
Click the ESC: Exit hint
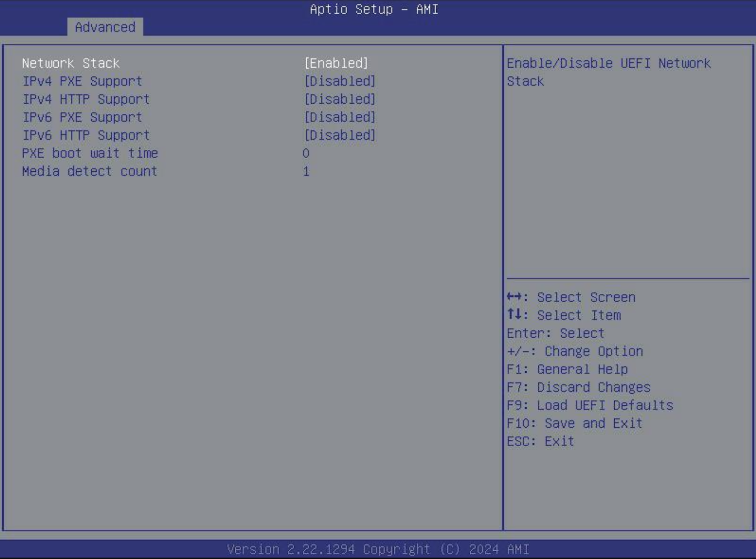(x=540, y=441)
